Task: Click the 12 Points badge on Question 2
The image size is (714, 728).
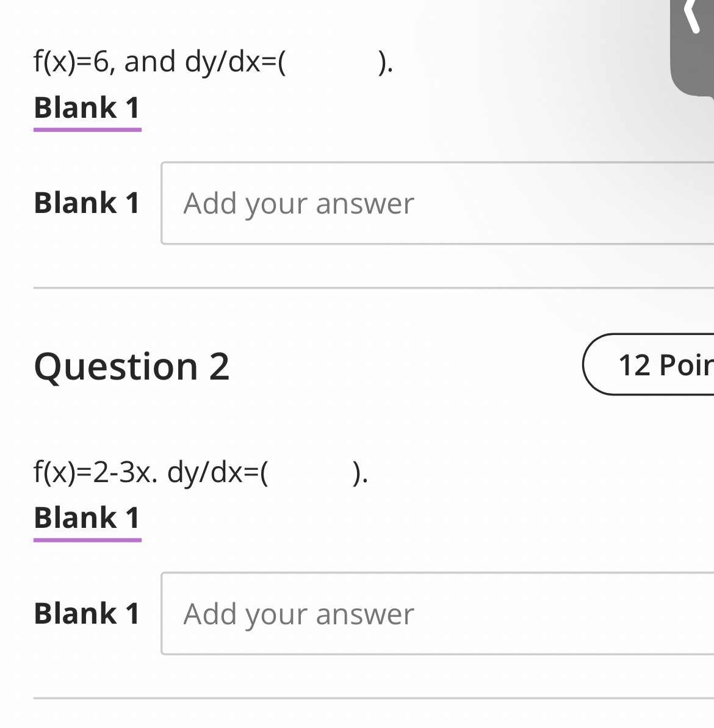Action: click(x=659, y=365)
